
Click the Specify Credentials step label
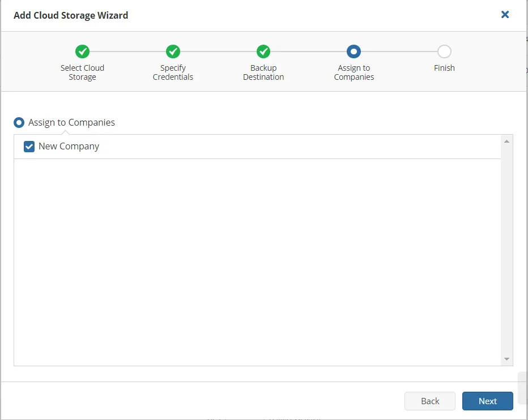173,72
